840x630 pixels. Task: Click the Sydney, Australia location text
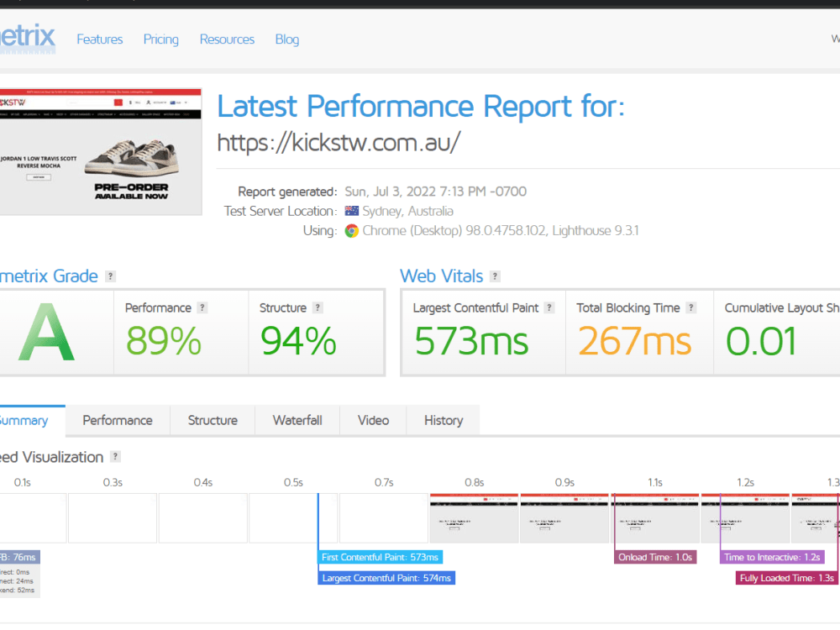pos(407,211)
